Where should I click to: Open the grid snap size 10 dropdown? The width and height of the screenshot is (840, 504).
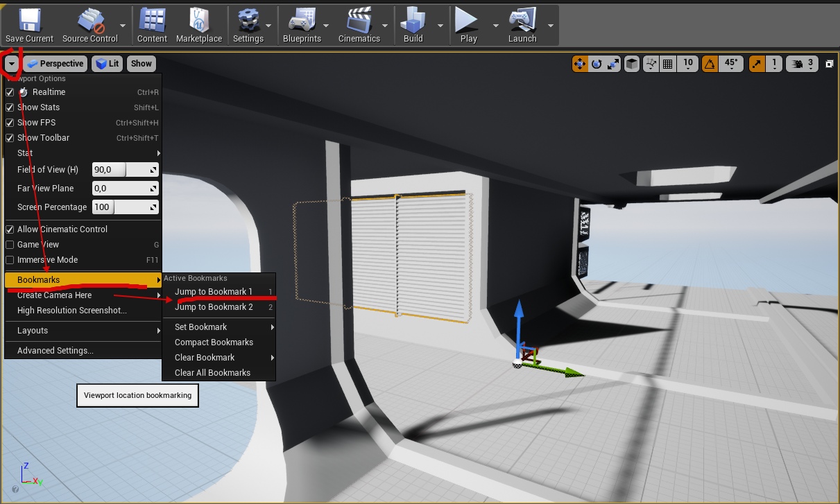(x=687, y=64)
